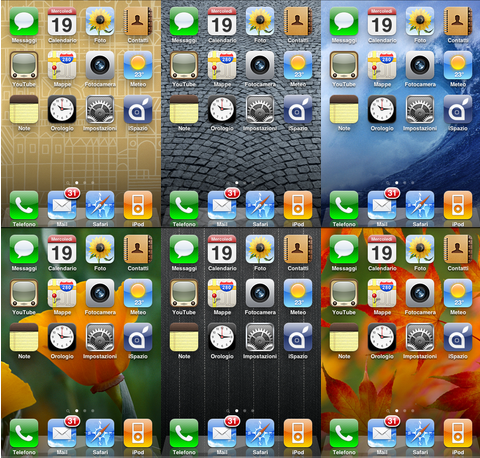Image resolution: width=480 pixels, height=458 pixels.
Task: Open Foto on the autumn leaves wallpaper screen
Action: click(x=420, y=249)
